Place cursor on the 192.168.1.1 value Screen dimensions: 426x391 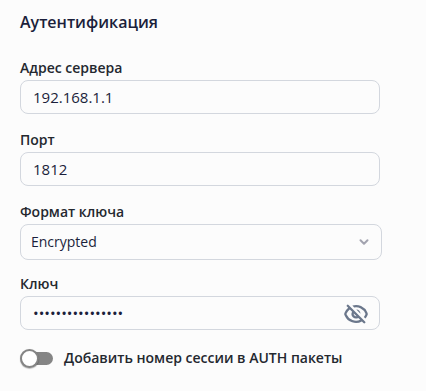click(x=73, y=98)
